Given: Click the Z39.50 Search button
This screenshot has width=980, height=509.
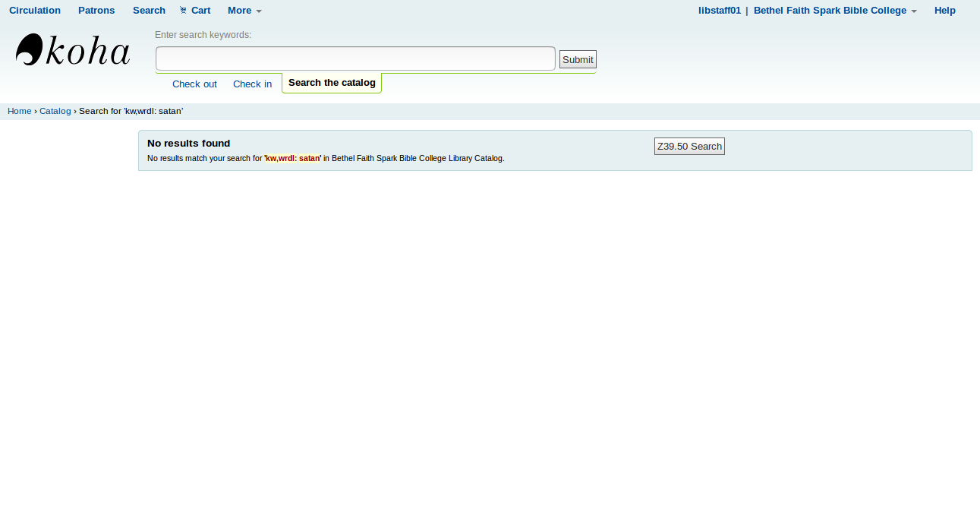Looking at the screenshot, I should tap(689, 146).
